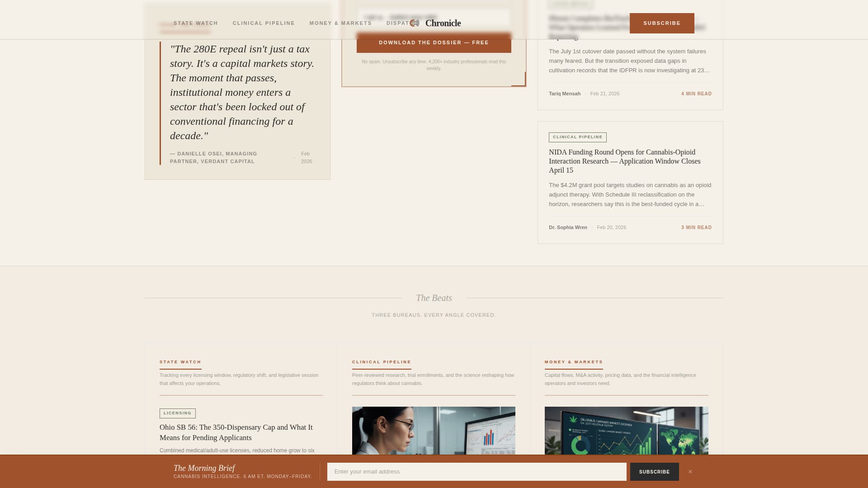Click 'Three bureaus. Every angle covered.' subtitle
This screenshot has height=488, width=868.
click(x=434, y=315)
